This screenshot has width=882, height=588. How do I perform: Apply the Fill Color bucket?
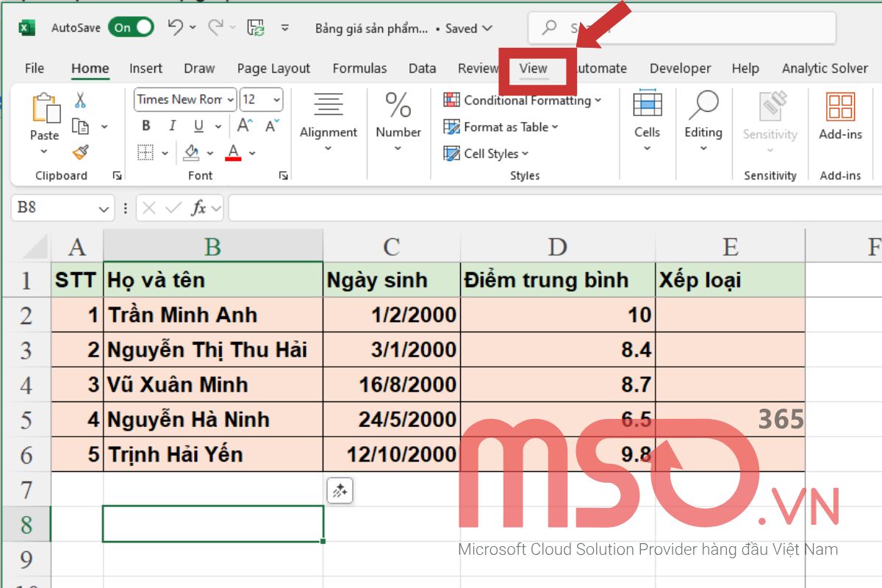tap(191, 152)
